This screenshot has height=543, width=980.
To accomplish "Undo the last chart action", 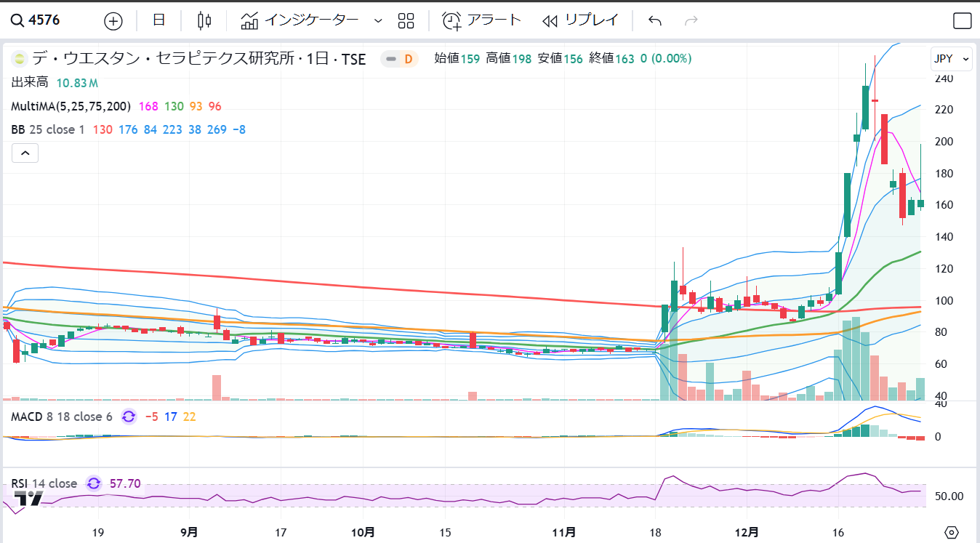I will (x=655, y=20).
